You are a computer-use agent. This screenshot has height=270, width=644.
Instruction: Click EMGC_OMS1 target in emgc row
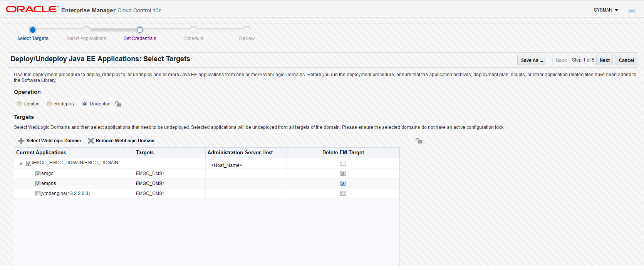[150, 173]
